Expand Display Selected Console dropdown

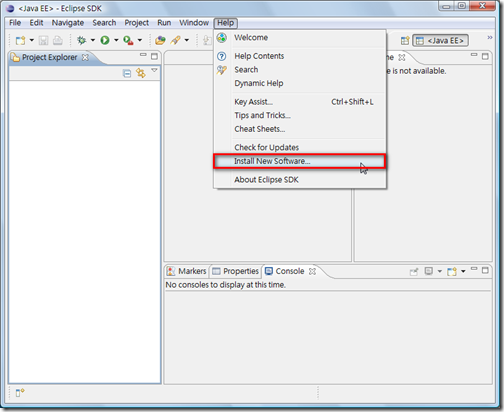(x=440, y=271)
